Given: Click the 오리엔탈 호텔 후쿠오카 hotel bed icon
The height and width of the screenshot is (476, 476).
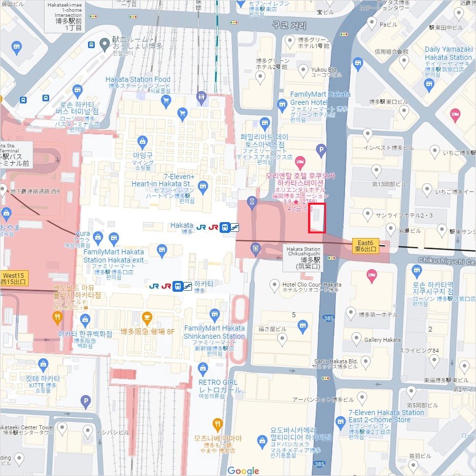Looking at the screenshot, I should [300, 162].
